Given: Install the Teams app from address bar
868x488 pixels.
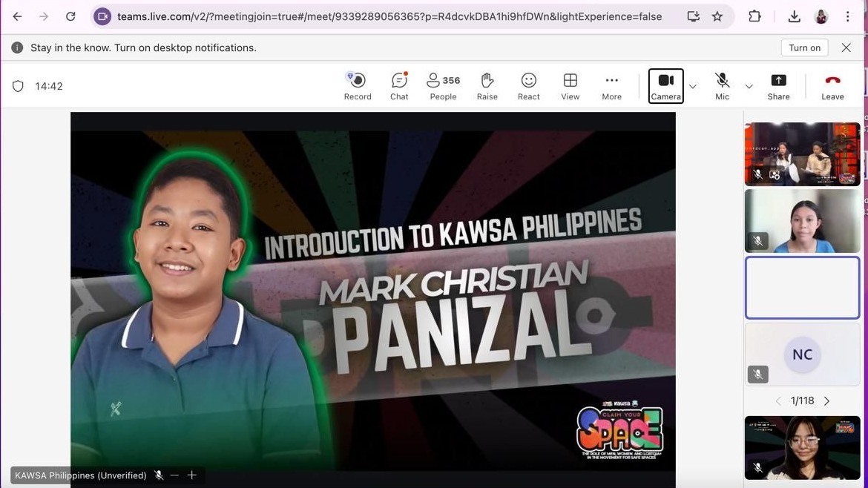Looking at the screenshot, I should pos(693,16).
